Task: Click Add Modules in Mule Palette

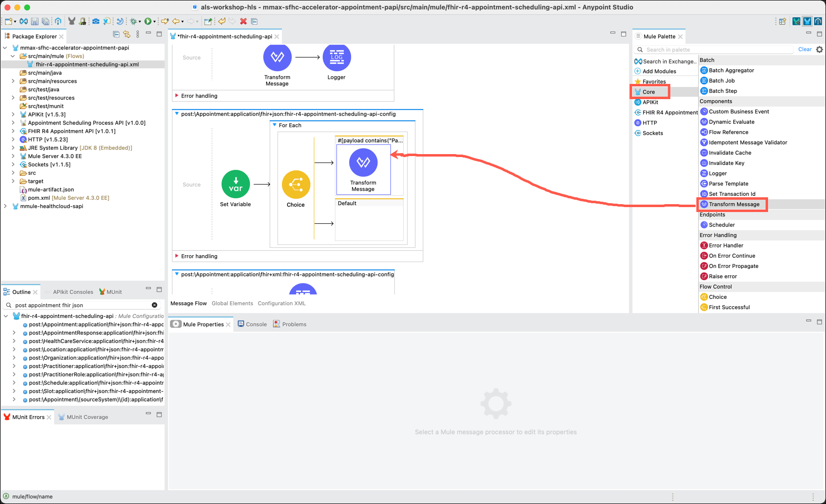Action: click(655, 71)
